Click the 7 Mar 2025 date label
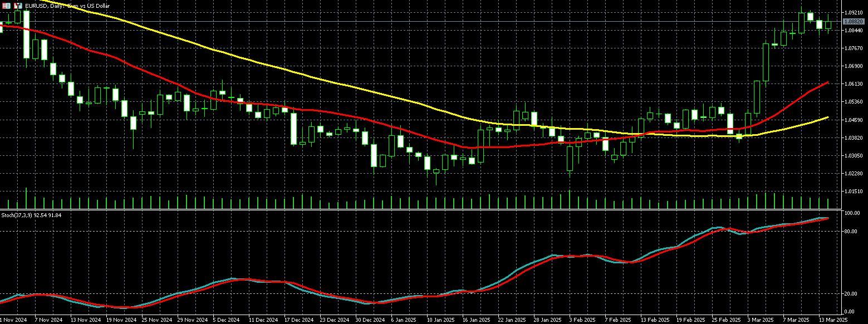The width and height of the screenshot is (868, 324). (797, 320)
